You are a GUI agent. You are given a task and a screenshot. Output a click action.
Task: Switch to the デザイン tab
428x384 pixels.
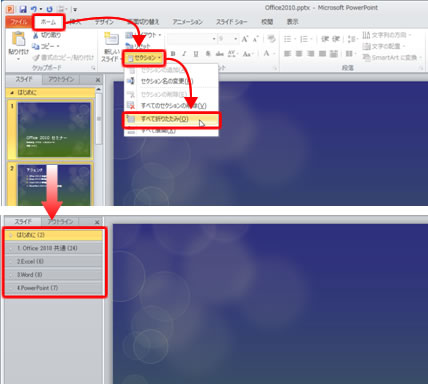coord(104,22)
